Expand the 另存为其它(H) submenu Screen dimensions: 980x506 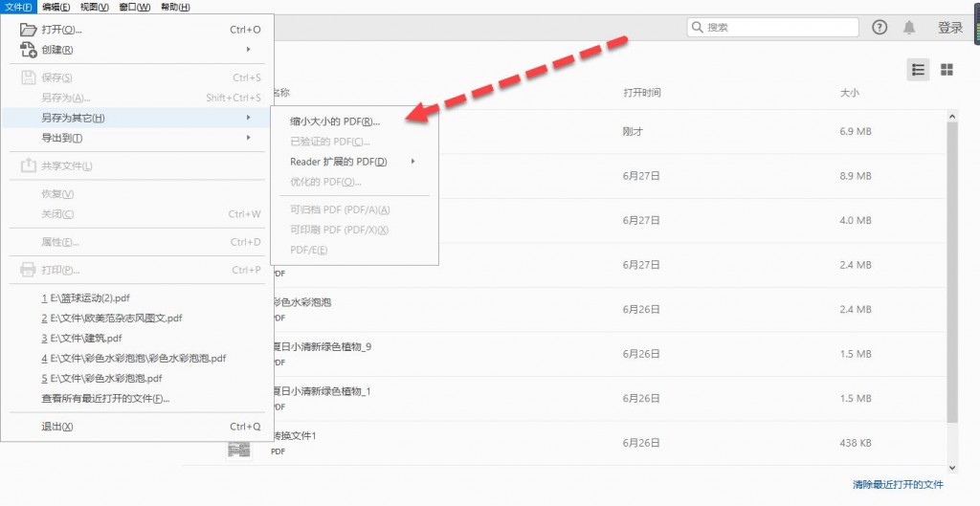pos(137,118)
